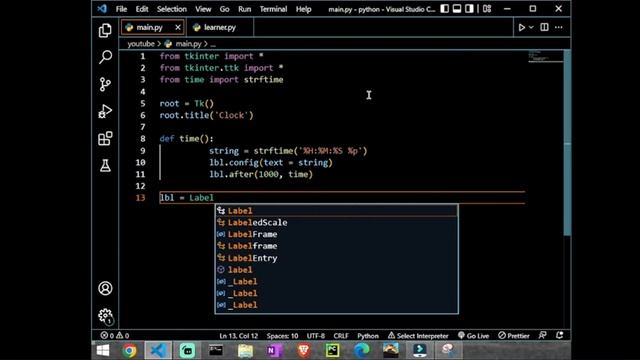Change line ending via CRLF status item

(341, 336)
